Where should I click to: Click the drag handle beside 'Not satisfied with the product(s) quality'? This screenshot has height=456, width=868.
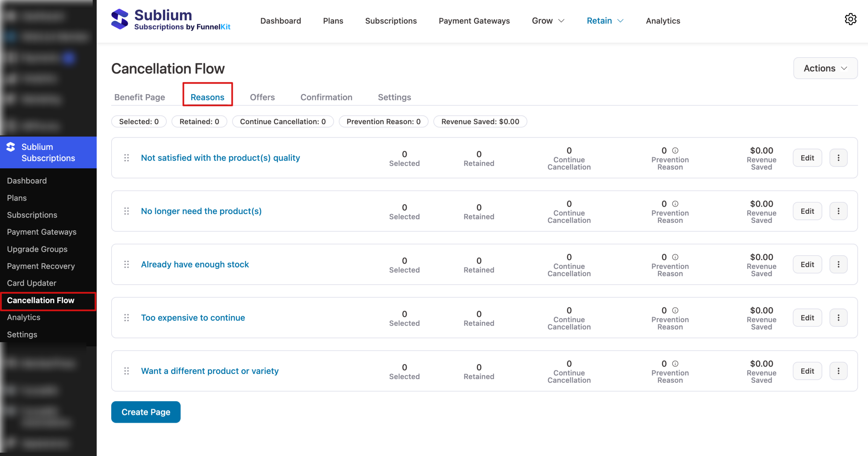point(126,158)
